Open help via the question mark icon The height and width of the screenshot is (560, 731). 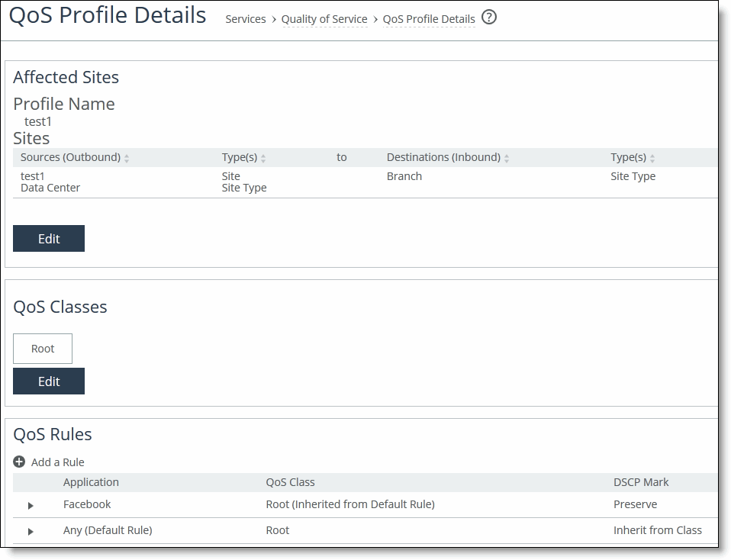488,17
